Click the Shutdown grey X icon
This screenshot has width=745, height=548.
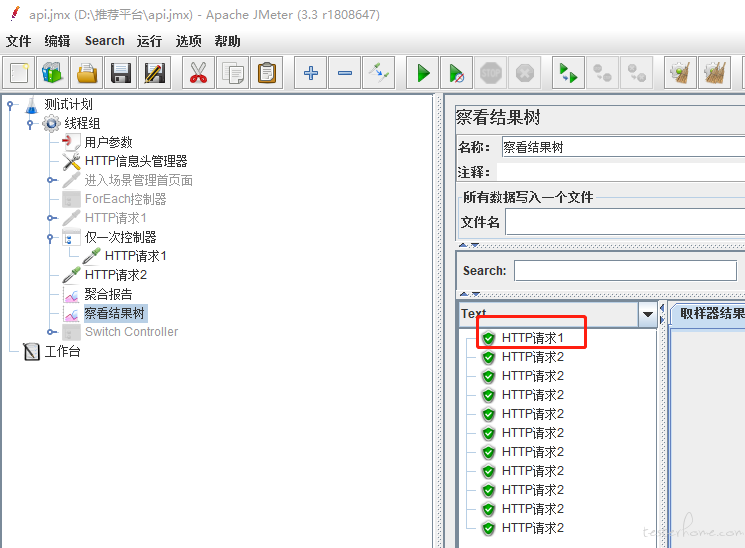coord(525,73)
